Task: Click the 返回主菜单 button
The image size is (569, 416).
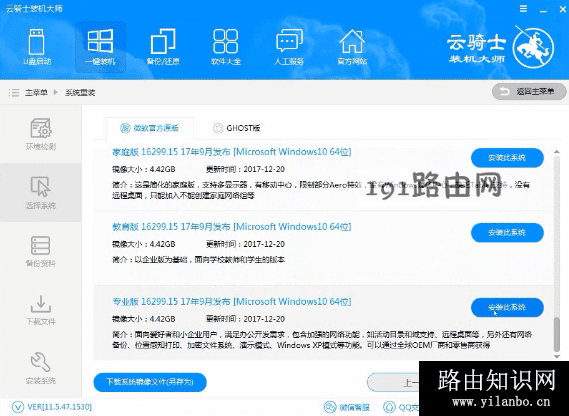Action: click(x=529, y=91)
